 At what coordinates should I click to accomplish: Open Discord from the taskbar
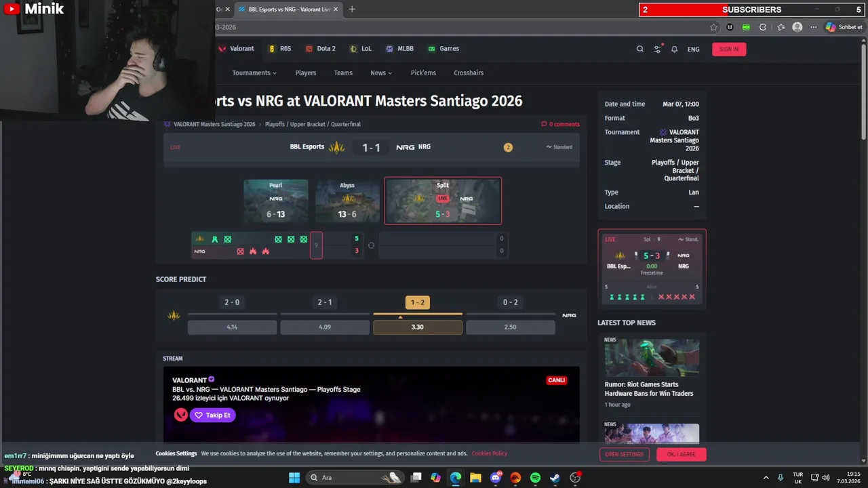click(496, 478)
